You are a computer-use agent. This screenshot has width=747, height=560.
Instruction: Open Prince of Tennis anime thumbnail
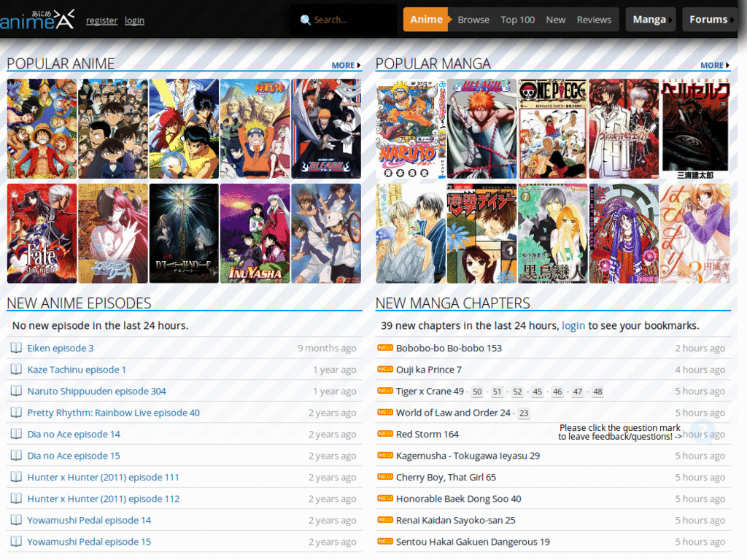pyautogui.click(x=326, y=233)
